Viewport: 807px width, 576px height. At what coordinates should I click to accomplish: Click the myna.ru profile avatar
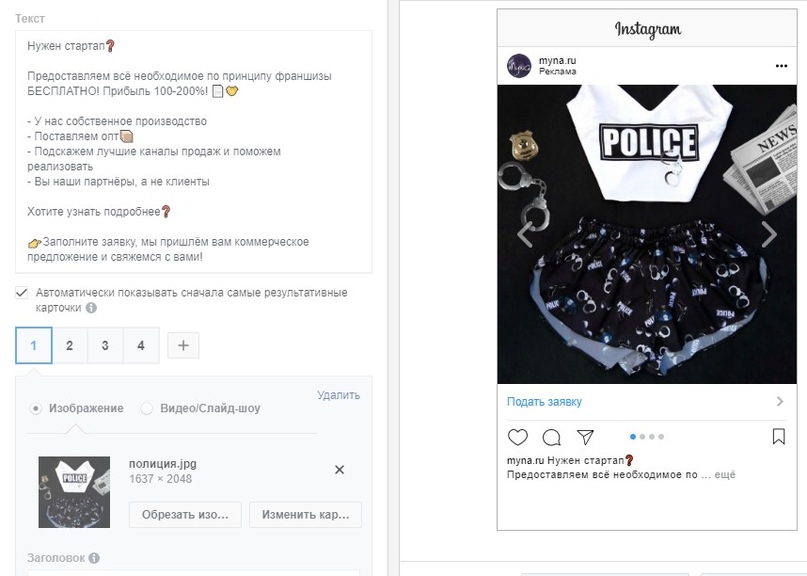point(518,66)
